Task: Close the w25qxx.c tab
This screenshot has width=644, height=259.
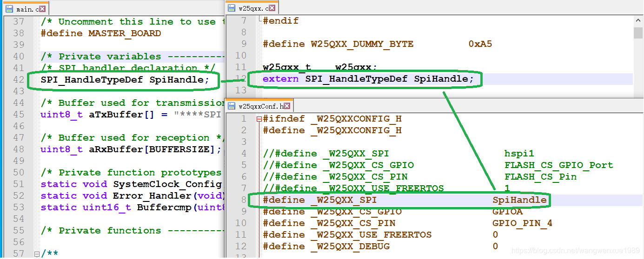Action: (x=272, y=8)
